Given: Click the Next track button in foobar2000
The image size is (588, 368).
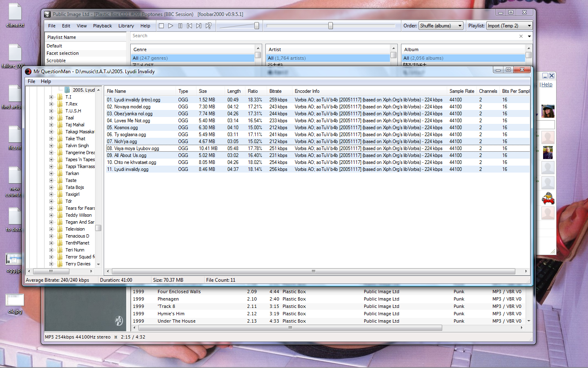Looking at the screenshot, I should click(199, 26).
